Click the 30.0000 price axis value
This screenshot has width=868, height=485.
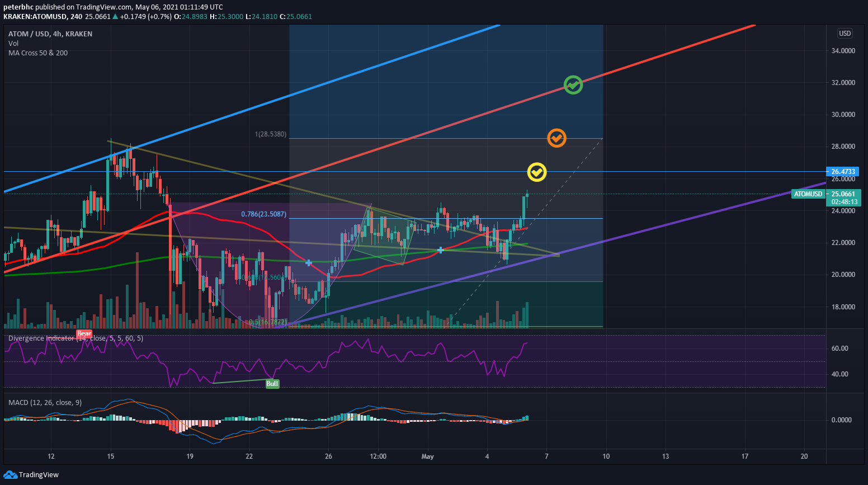coord(843,115)
